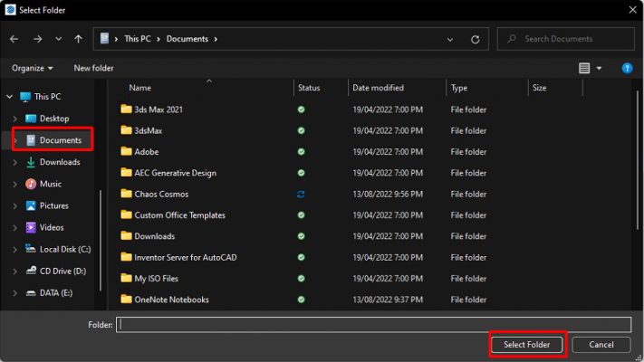Click the Forward navigation arrow
This screenshot has height=362, width=644.
tap(37, 39)
